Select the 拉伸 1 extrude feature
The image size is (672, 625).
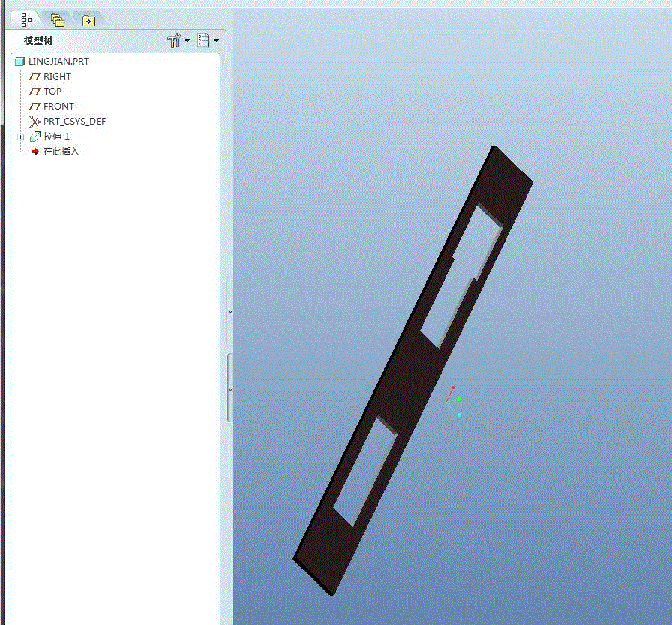[x=56, y=137]
